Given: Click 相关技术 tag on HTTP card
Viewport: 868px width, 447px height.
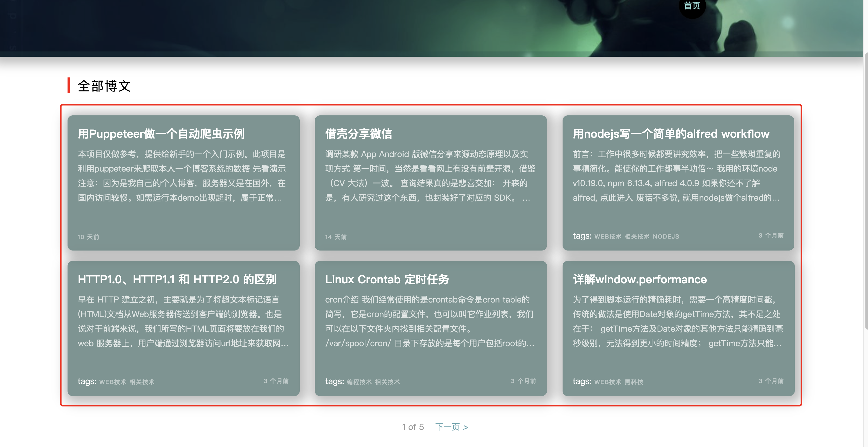Looking at the screenshot, I should [x=142, y=382].
